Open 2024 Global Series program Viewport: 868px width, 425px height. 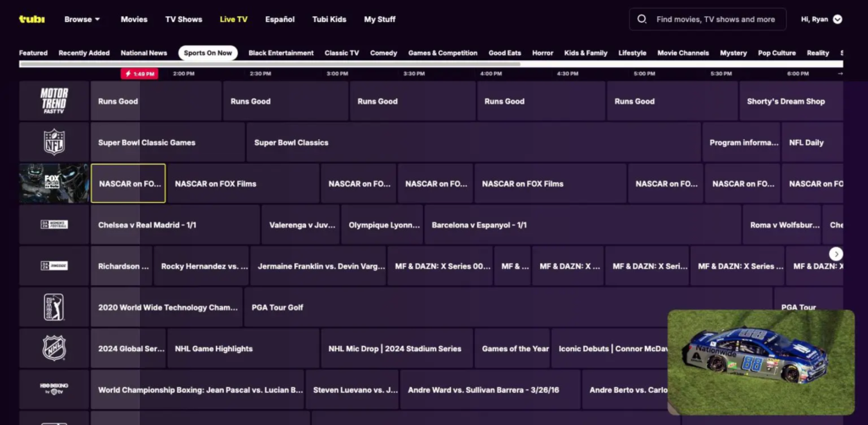(128, 348)
